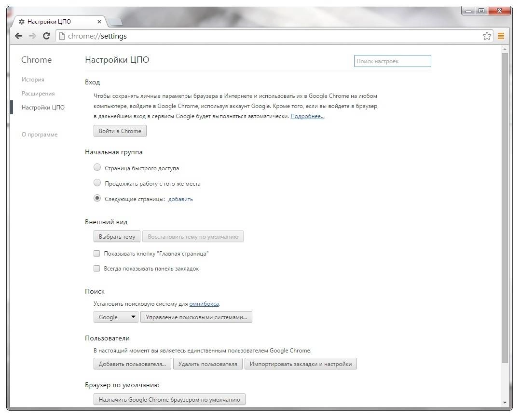The image size is (521, 420).
Task: Select Продолжать работу с того же места
Action: [97, 183]
